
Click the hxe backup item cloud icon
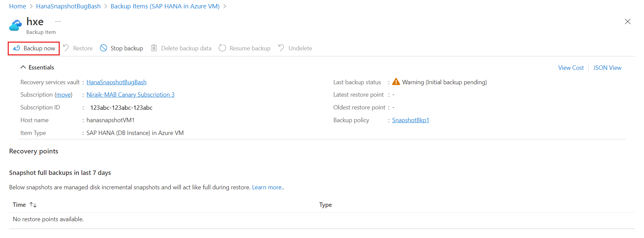coord(15,25)
